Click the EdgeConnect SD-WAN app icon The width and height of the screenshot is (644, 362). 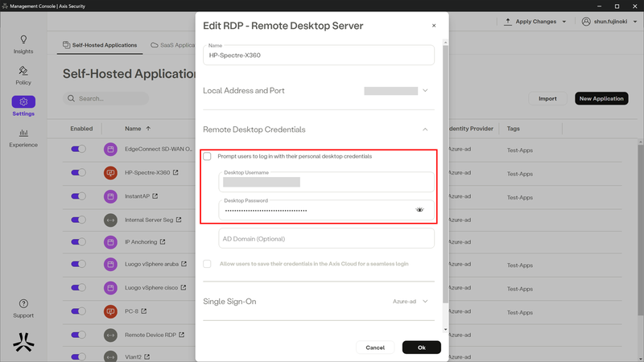tap(110, 150)
